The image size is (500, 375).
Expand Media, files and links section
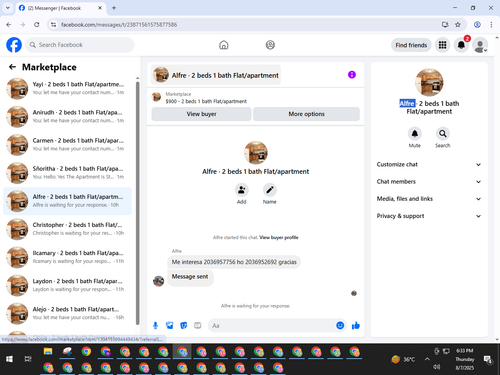click(429, 199)
